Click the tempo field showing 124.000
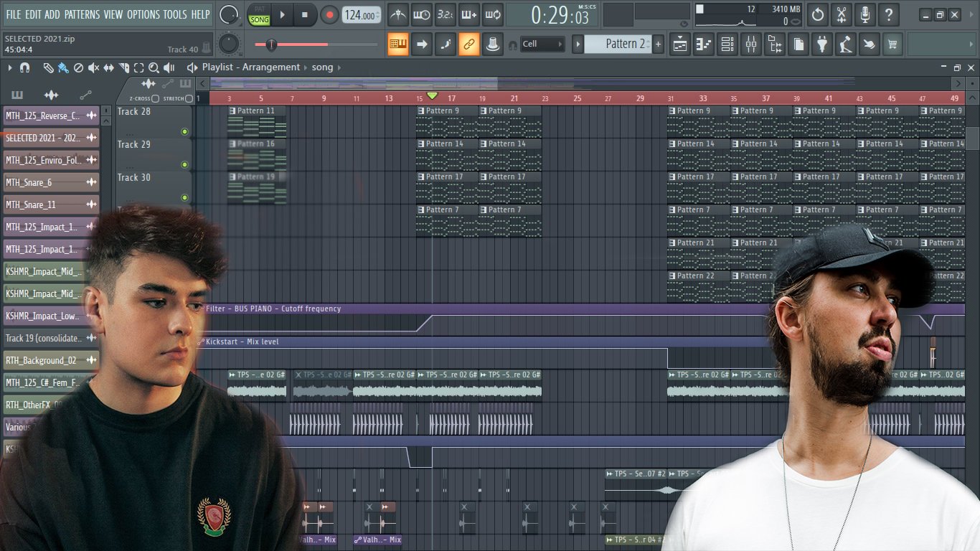 click(362, 15)
